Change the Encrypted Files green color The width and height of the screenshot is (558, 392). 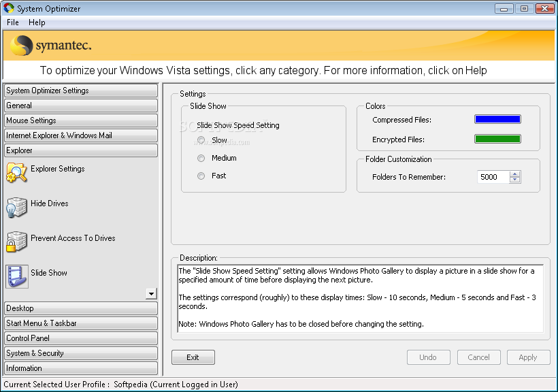(497, 139)
